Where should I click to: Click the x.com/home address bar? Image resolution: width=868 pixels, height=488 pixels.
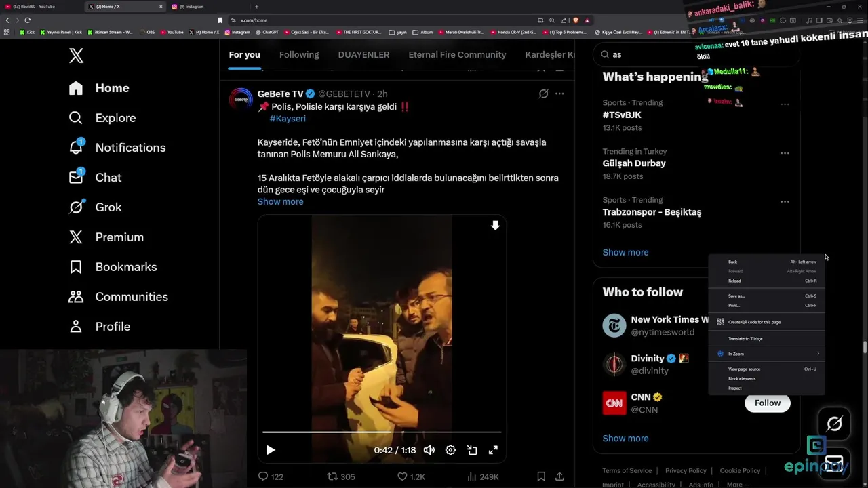click(380, 20)
